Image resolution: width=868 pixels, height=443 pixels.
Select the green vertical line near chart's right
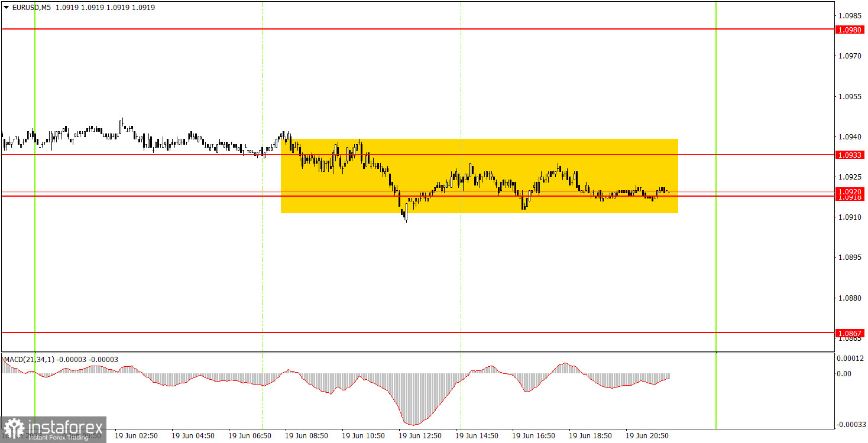716,215
